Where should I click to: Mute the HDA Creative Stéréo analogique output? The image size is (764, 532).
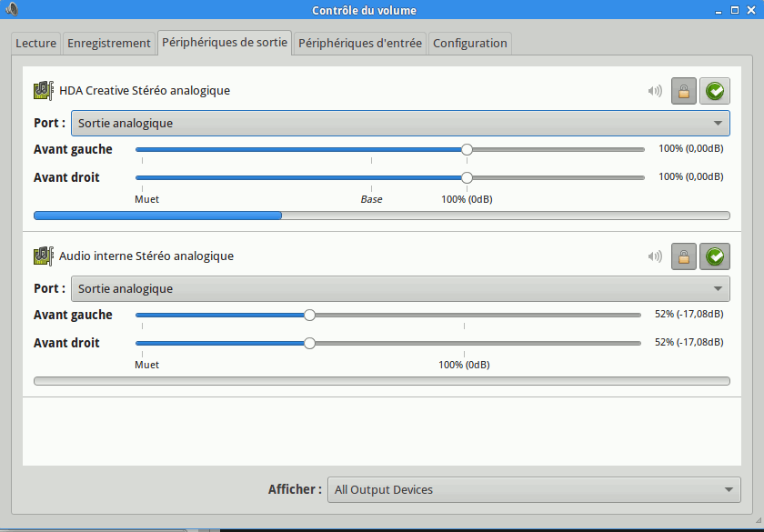point(655,91)
